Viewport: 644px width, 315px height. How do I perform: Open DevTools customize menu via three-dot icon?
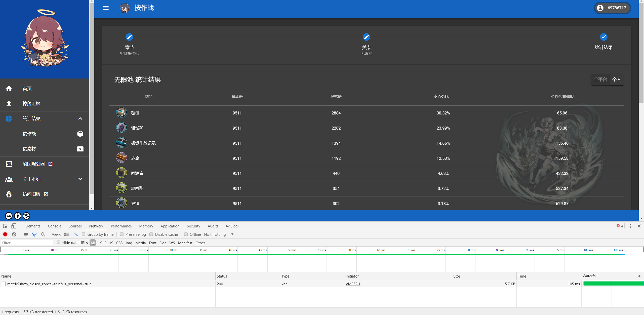pyautogui.click(x=630, y=226)
